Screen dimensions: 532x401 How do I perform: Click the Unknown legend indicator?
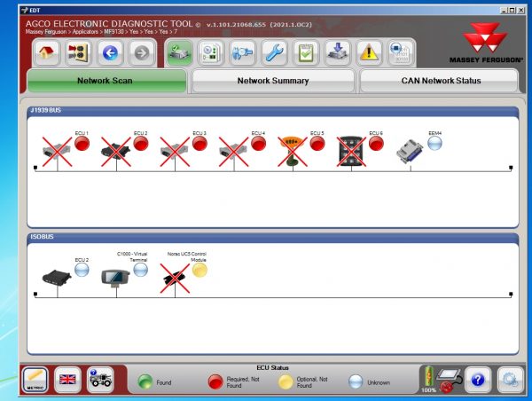click(356, 382)
